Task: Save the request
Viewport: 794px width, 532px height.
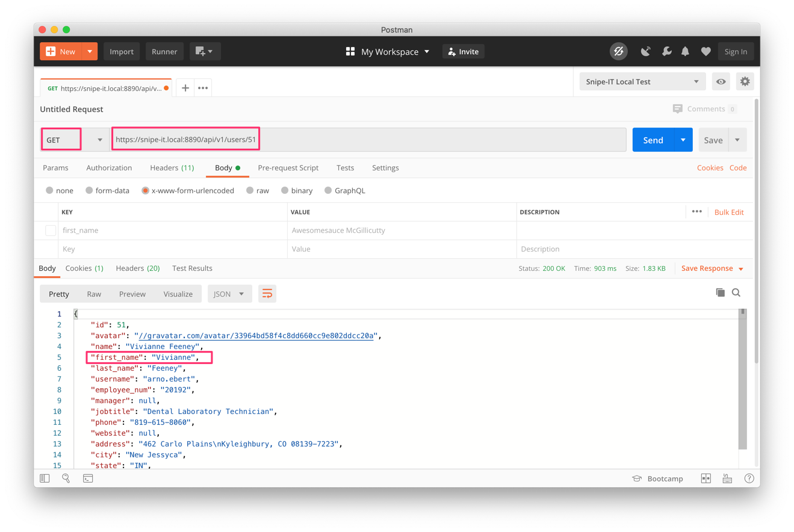Action: (713, 140)
